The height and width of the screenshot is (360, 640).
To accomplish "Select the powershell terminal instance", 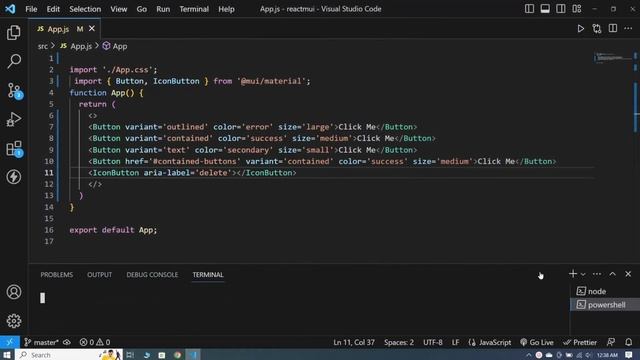I will point(604,304).
